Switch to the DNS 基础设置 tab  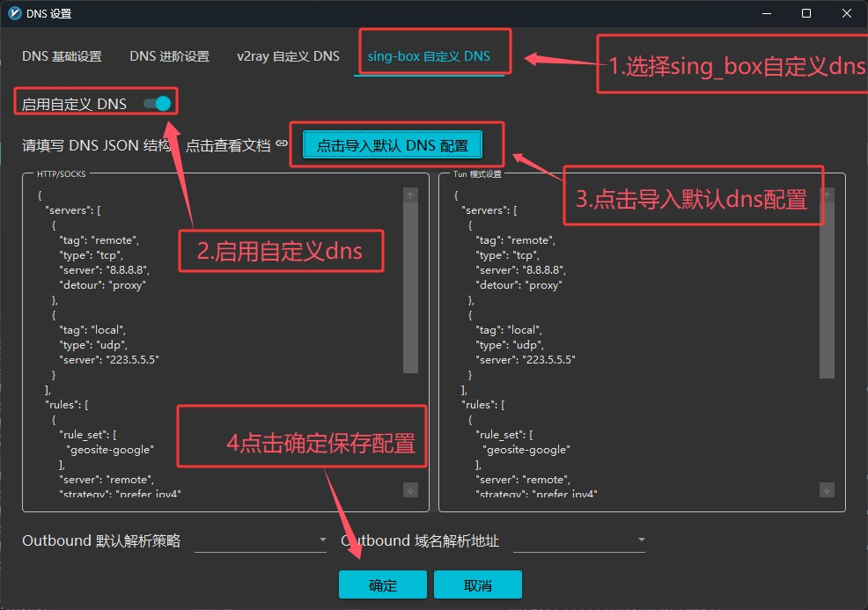click(x=62, y=56)
